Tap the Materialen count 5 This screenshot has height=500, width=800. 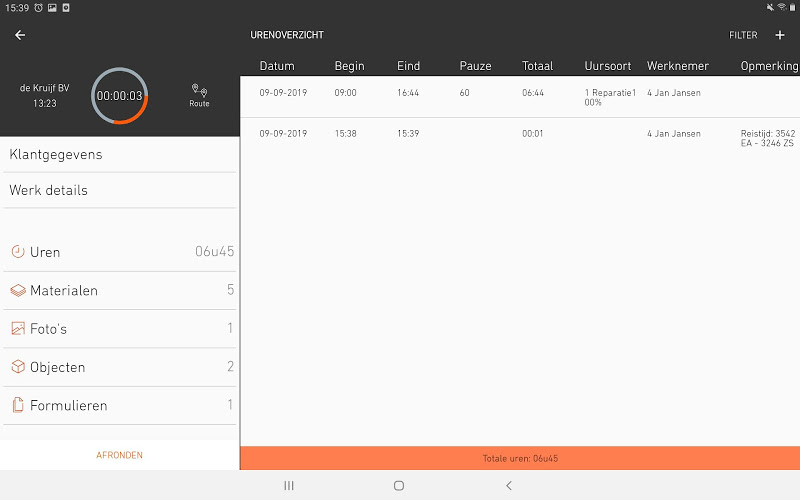pyautogui.click(x=230, y=290)
